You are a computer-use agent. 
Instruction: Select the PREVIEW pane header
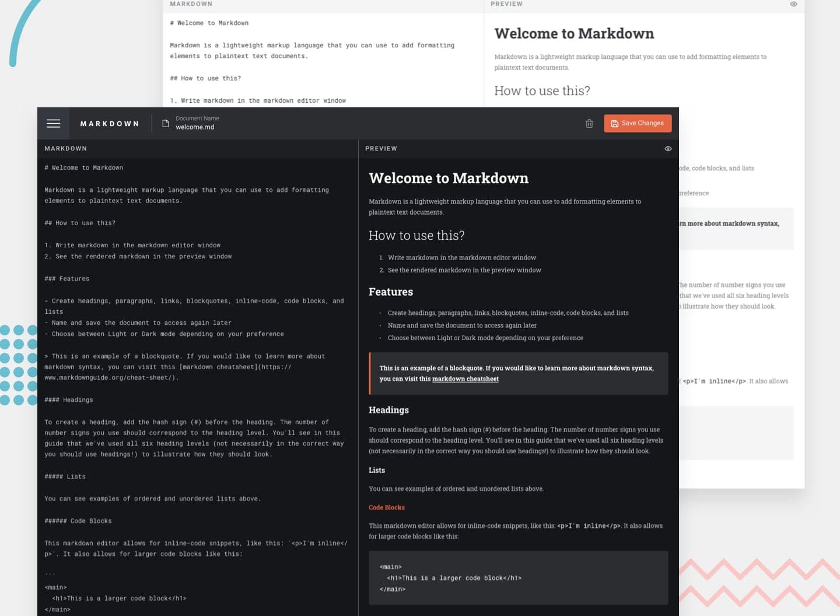coord(381,149)
